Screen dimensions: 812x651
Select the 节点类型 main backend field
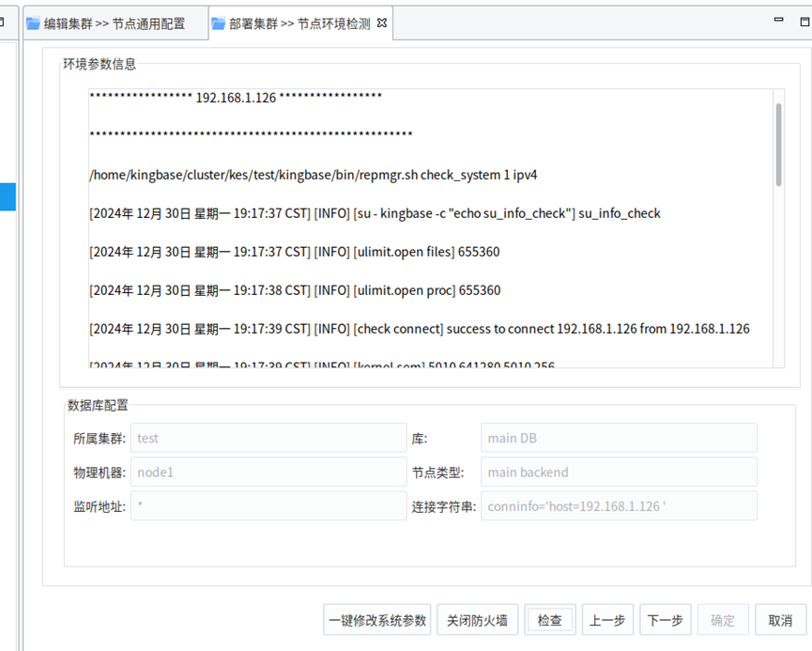tap(618, 473)
